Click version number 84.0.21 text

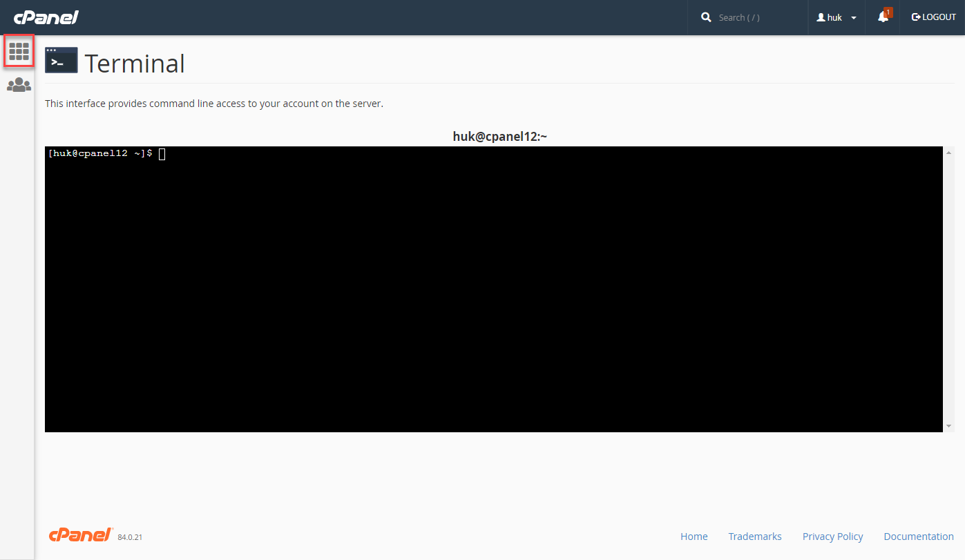130,537
